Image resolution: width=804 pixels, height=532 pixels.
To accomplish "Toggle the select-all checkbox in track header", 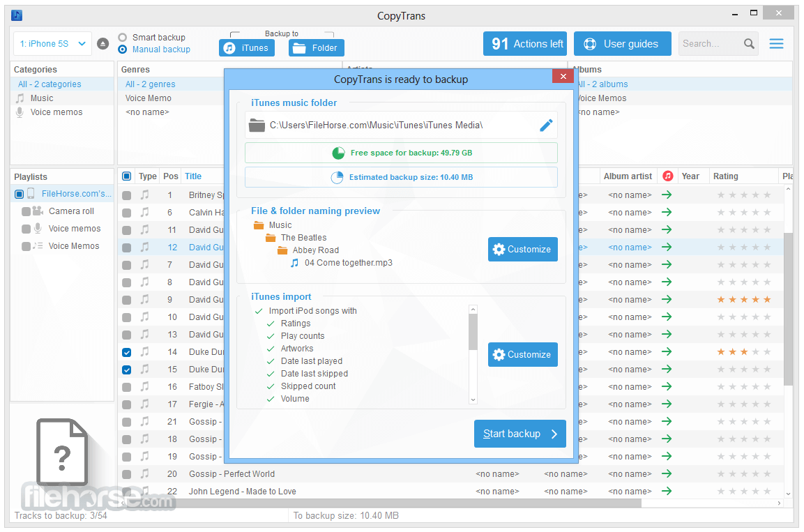I will [127, 176].
